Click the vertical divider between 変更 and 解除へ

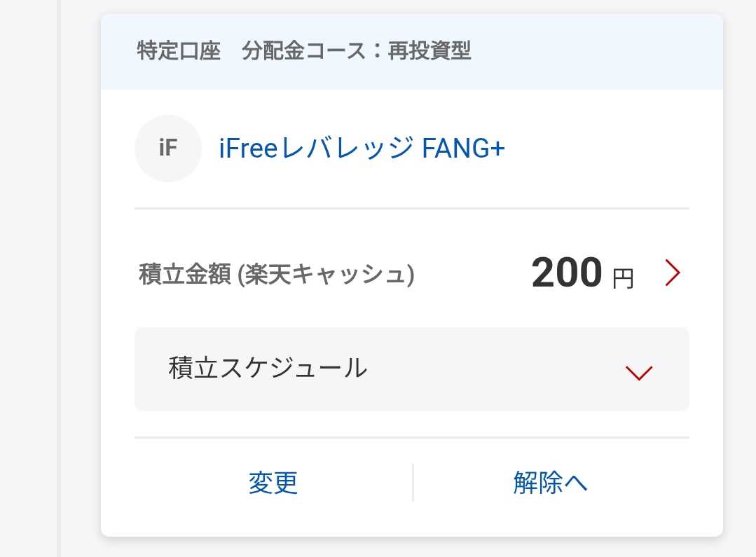[x=413, y=483]
